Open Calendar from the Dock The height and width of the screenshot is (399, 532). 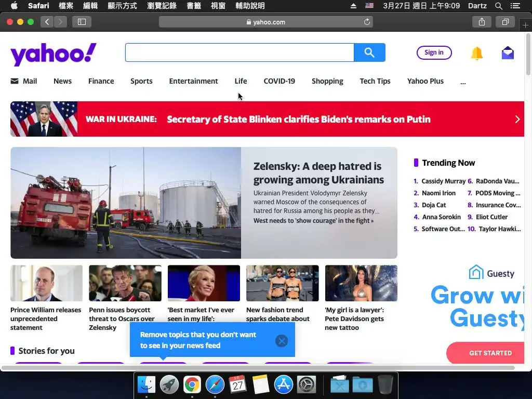pyautogui.click(x=237, y=385)
